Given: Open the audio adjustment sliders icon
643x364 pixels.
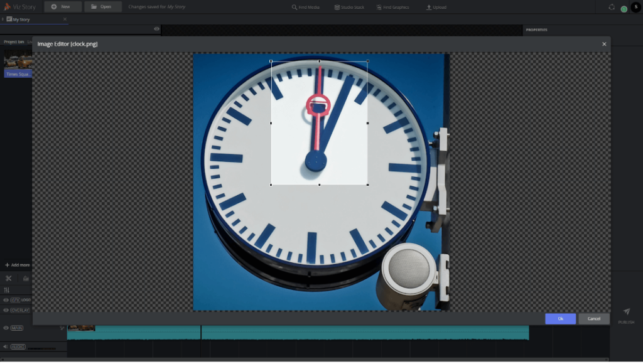Looking at the screenshot, I should (7, 289).
